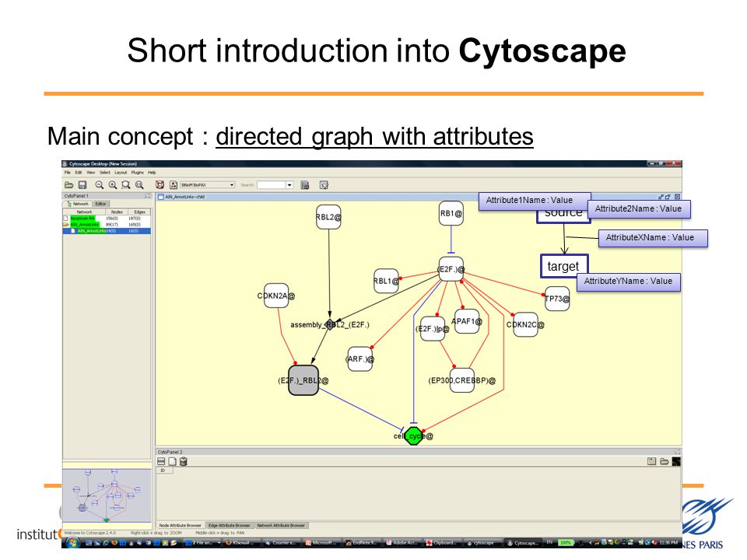747x560 pixels.
Task: Click the Clipboard taskbar button
Action: (x=443, y=542)
